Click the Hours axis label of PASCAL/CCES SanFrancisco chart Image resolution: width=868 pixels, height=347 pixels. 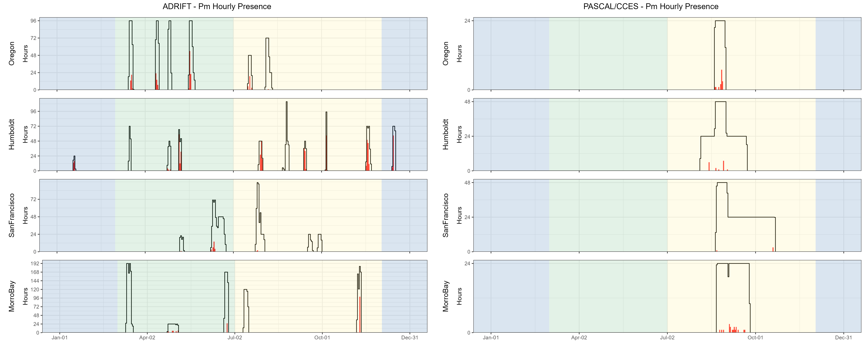pyautogui.click(x=459, y=215)
